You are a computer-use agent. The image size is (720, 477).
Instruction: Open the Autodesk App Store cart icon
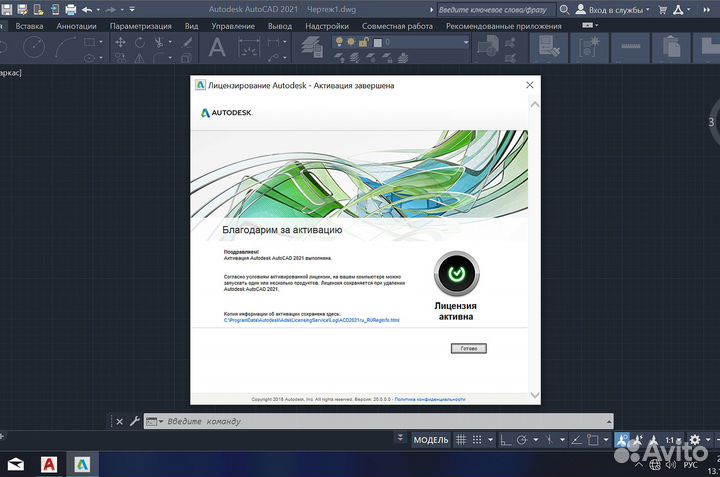(x=663, y=10)
